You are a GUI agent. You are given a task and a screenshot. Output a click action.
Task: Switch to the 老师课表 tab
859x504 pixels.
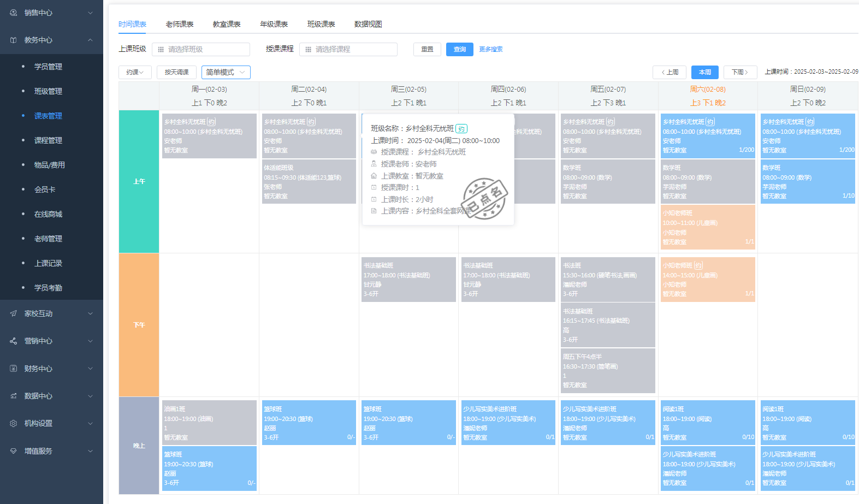tap(180, 24)
